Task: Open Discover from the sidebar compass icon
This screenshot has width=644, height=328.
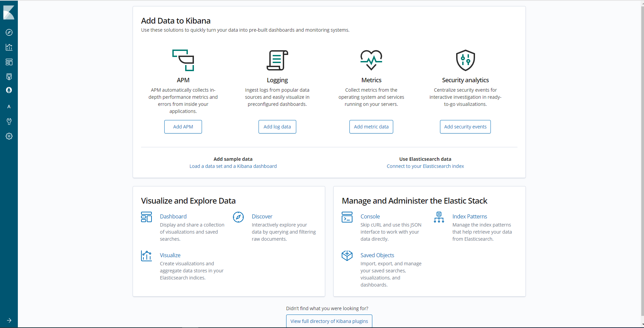Action: tap(9, 32)
